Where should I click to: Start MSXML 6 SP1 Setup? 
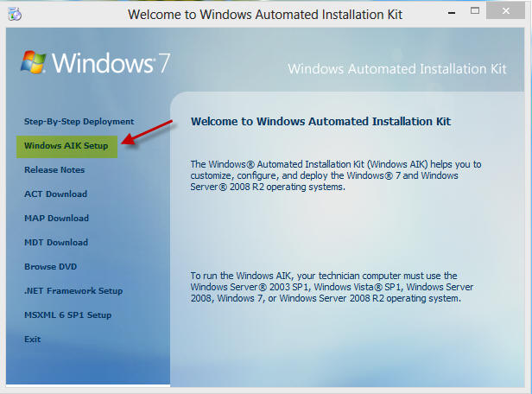click(x=68, y=315)
